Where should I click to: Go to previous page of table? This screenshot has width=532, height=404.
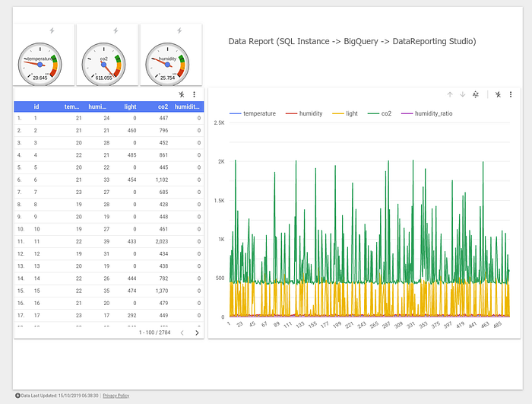tap(182, 332)
